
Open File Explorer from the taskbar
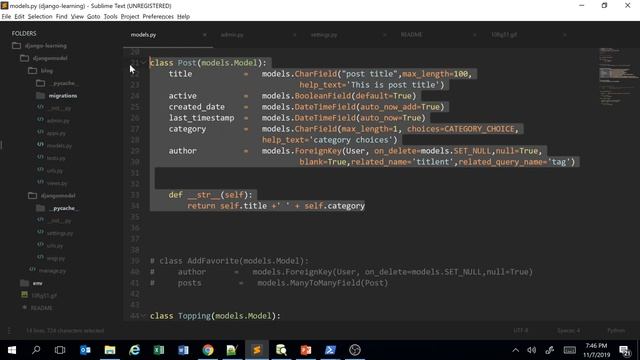(110, 350)
